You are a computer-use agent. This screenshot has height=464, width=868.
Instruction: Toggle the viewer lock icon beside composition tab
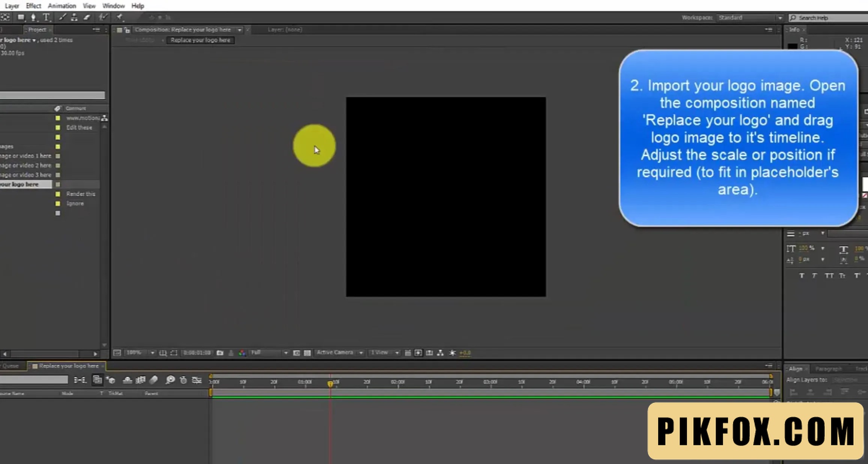(127, 30)
